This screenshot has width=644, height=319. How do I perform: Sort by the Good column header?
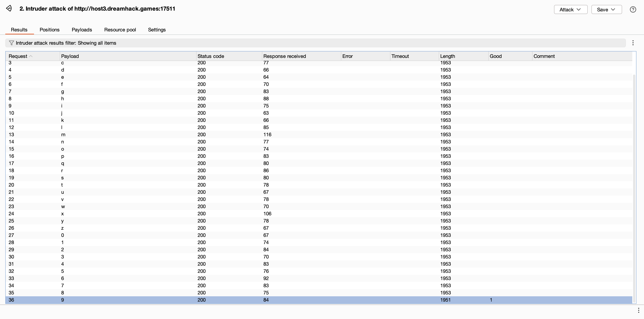click(x=510, y=56)
